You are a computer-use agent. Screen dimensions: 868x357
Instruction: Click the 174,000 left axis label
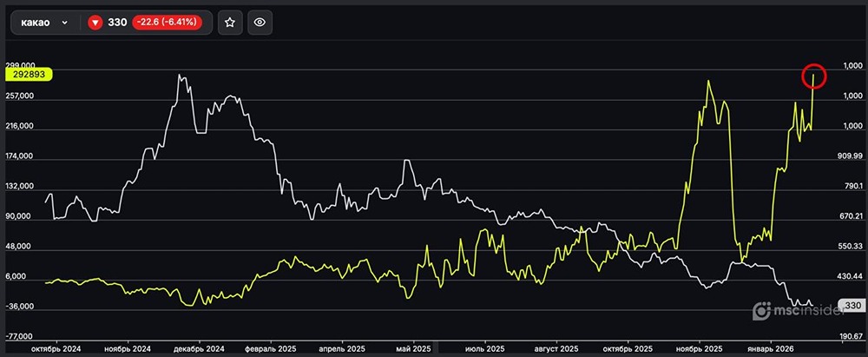[19, 156]
